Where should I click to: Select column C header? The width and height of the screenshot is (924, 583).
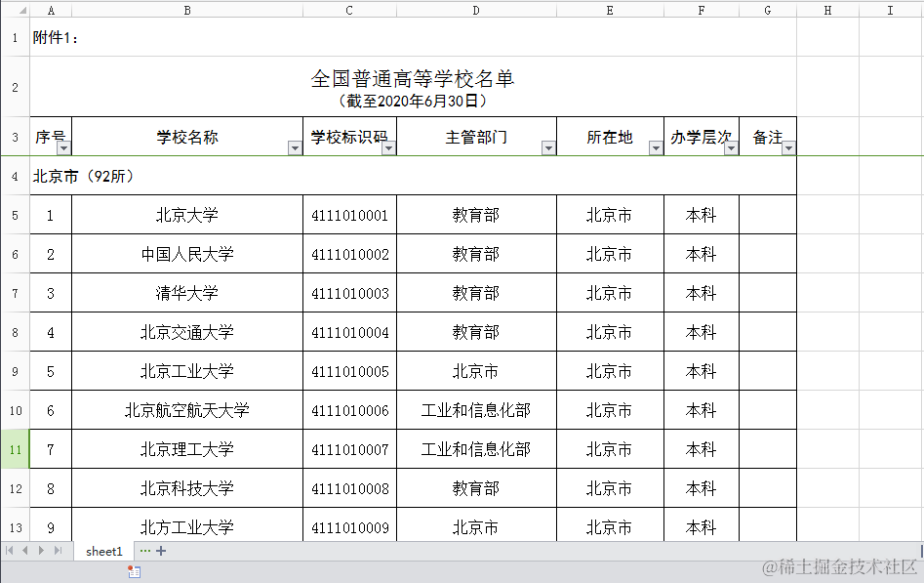349,10
